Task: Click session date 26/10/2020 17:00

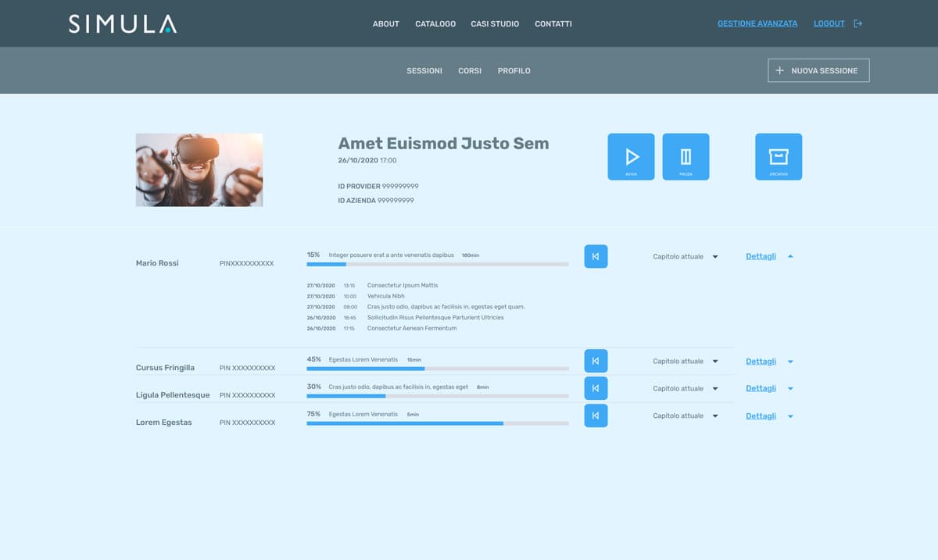Action: pos(367,160)
